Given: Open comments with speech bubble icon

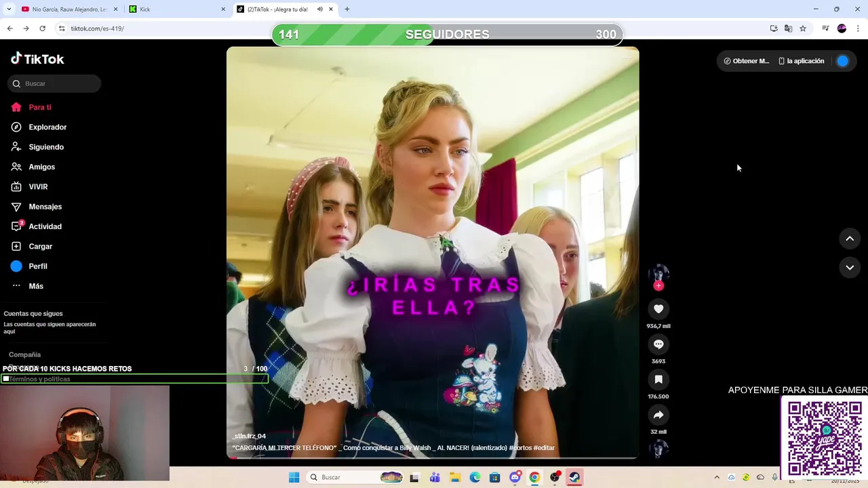Looking at the screenshot, I should 658,344.
